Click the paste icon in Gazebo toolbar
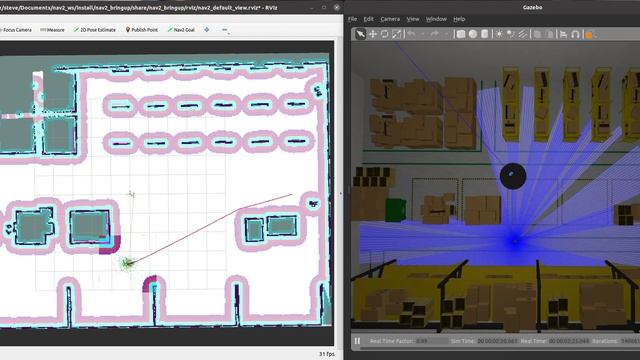The width and height of the screenshot is (640, 360). (549, 34)
